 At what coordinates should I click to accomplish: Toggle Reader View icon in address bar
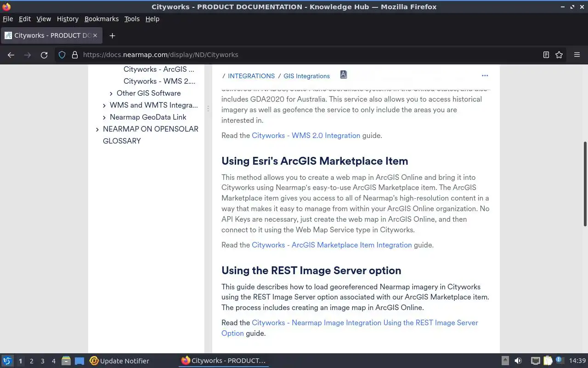(x=546, y=55)
